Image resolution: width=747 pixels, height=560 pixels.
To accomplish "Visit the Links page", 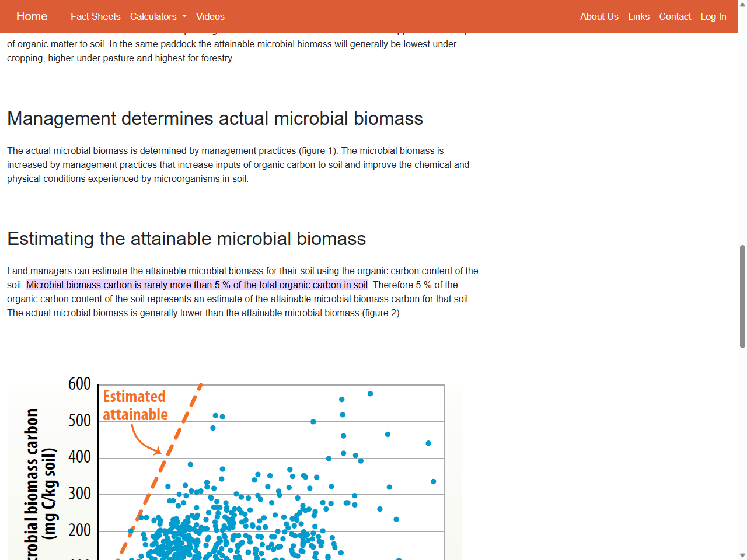I will [x=638, y=16].
